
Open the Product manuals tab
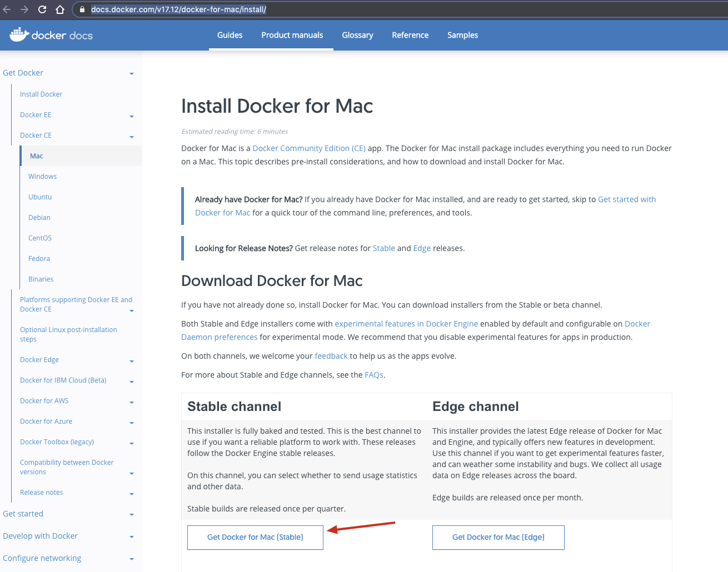[292, 35]
